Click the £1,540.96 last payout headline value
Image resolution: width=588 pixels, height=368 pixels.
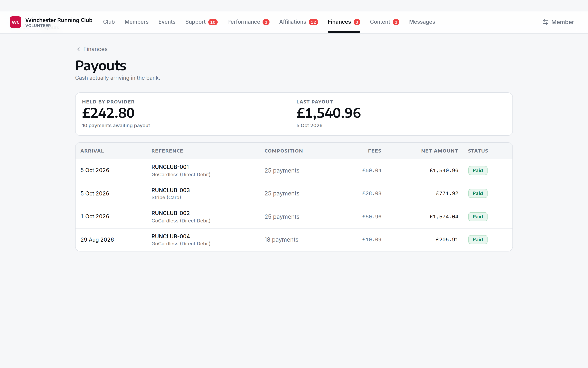click(329, 113)
